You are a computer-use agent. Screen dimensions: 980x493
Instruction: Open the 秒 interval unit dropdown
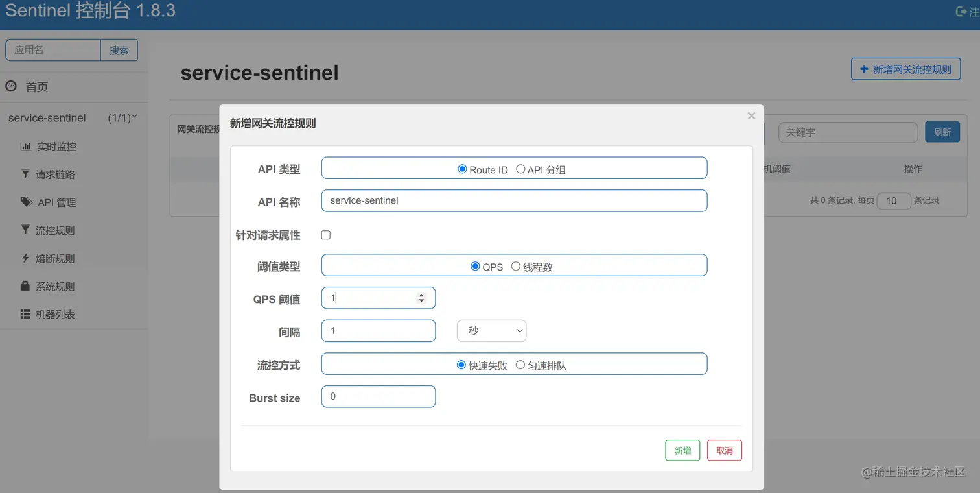click(x=492, y=331)
